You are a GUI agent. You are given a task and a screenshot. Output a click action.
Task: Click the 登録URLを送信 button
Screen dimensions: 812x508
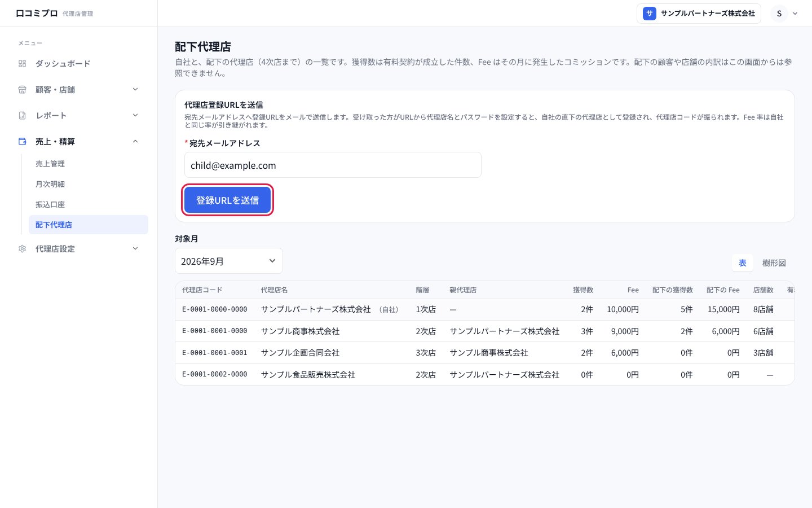click(x=228, y=200)
